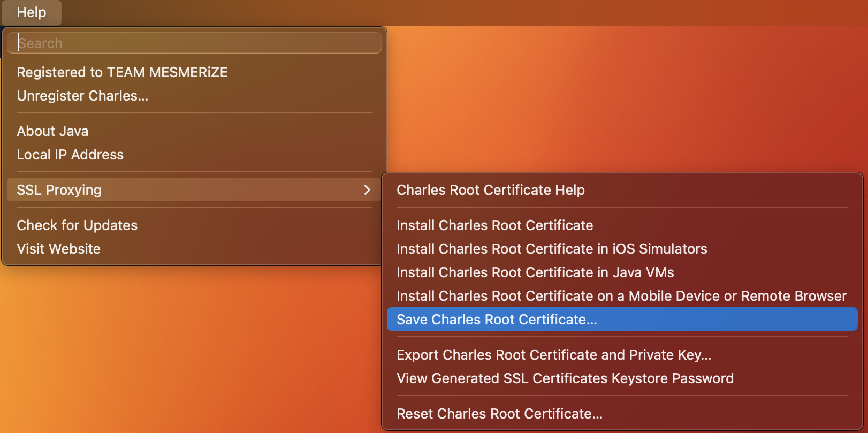Select Reset Charles Root Certificate...

[499, 414]
